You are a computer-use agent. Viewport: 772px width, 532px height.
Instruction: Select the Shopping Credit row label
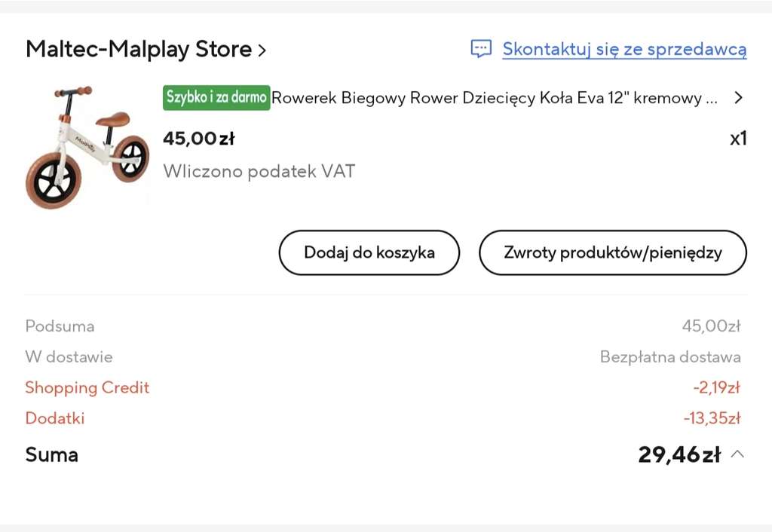click(x=87, y=388)
